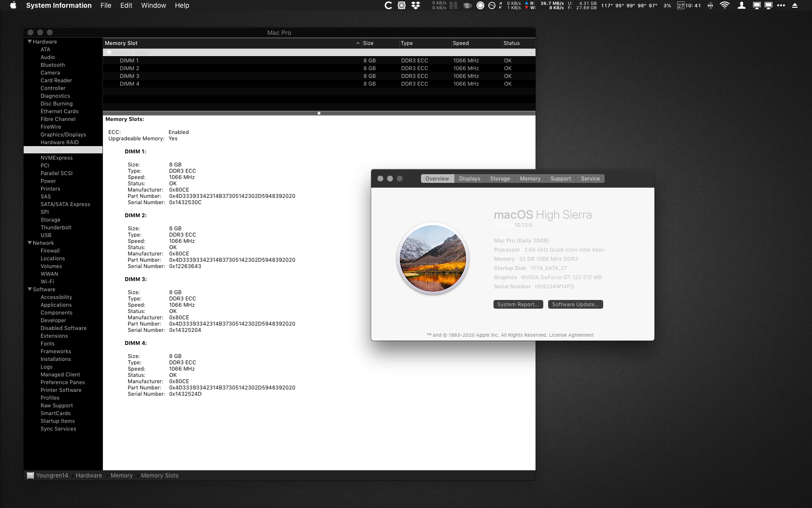Click the Dropbox menu bar icon

[416, 5]
